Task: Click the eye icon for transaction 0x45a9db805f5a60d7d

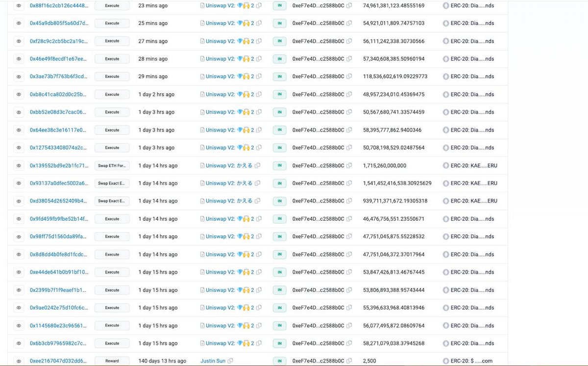Action: tap(19, 23)
